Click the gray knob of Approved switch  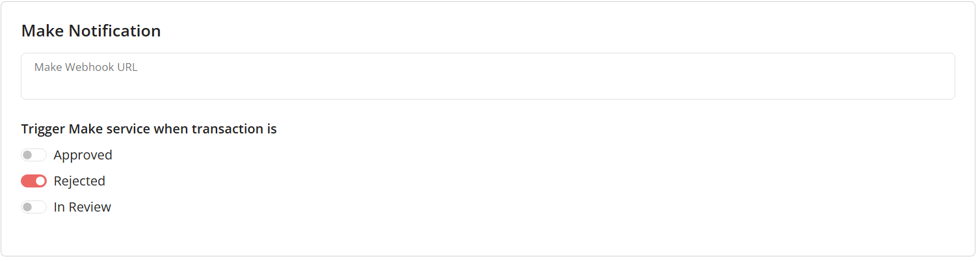pyautogui.click(x=27, y=155)
